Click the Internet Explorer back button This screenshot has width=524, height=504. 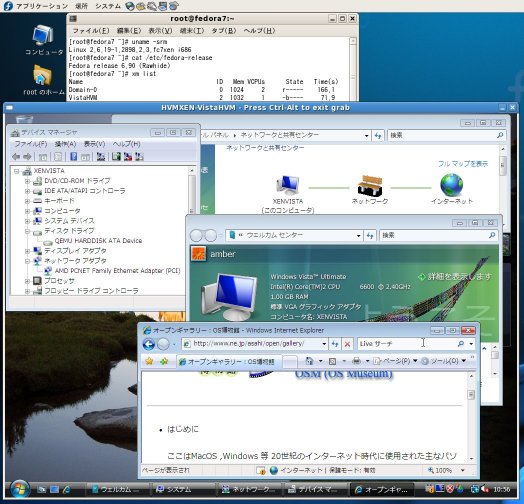point(149,344)
